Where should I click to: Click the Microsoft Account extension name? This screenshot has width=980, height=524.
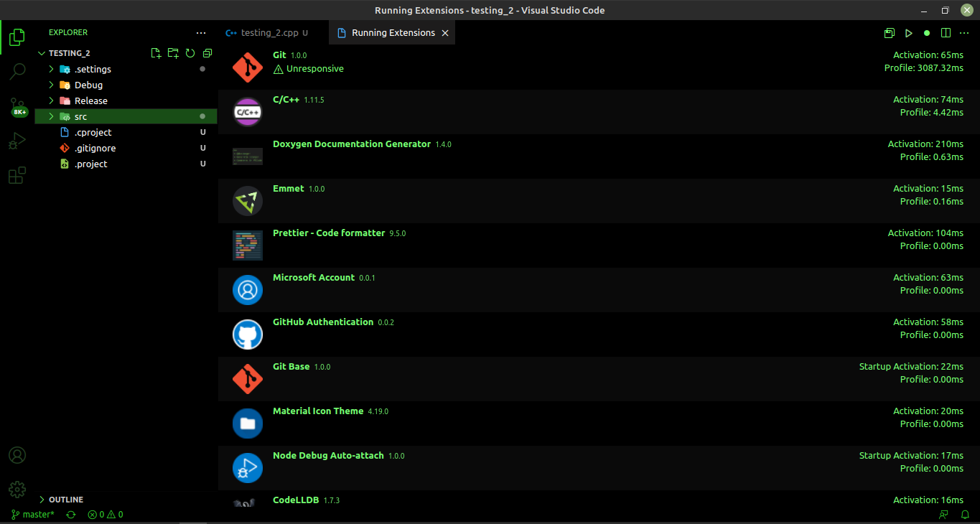tap(314, 278)
